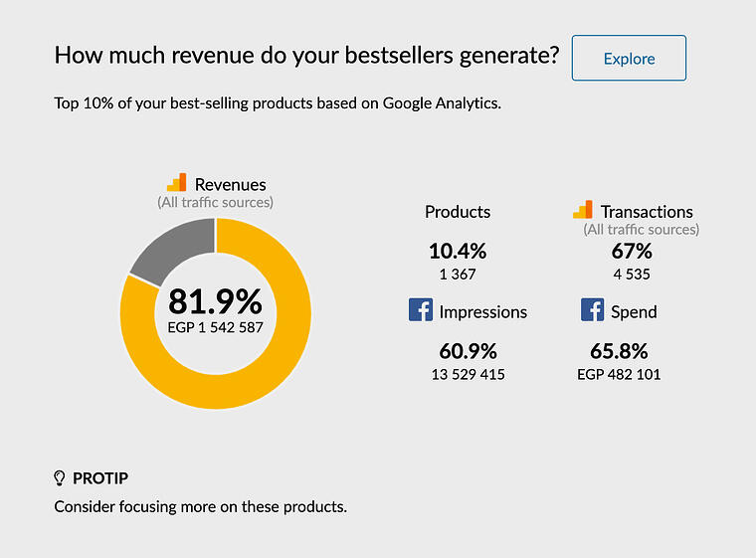The width and height of the screenshot is (756, 558).
Task: Click the EGP 1 542 587 revenue amount
Action: [x=215, y=326]
